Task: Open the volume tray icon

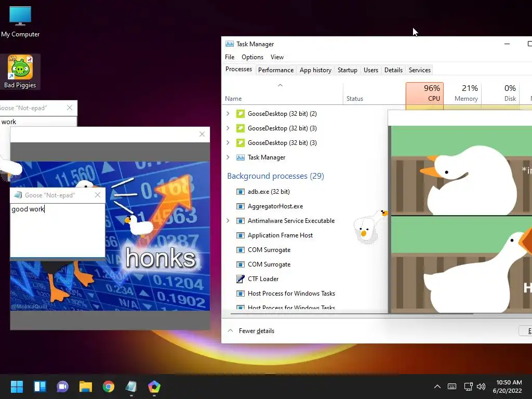Action: coord(481,387)
